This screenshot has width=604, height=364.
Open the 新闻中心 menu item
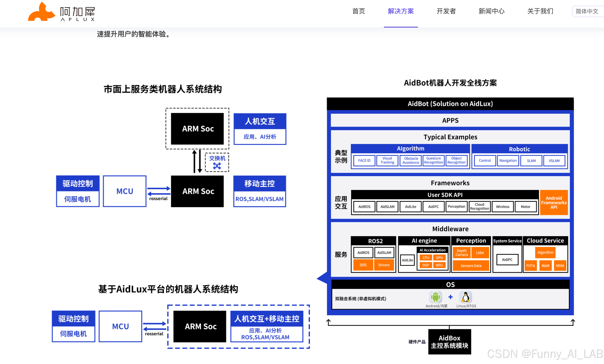491,11
